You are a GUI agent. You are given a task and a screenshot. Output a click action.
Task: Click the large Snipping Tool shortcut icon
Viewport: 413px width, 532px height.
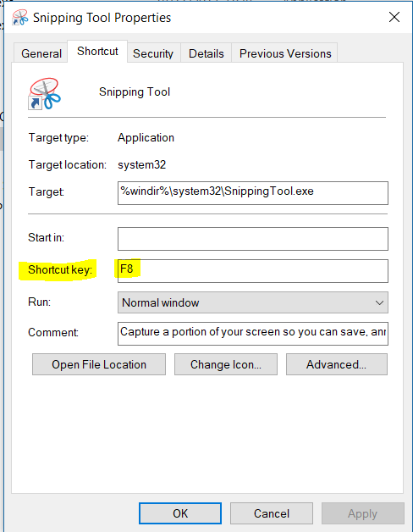point(44,94)
